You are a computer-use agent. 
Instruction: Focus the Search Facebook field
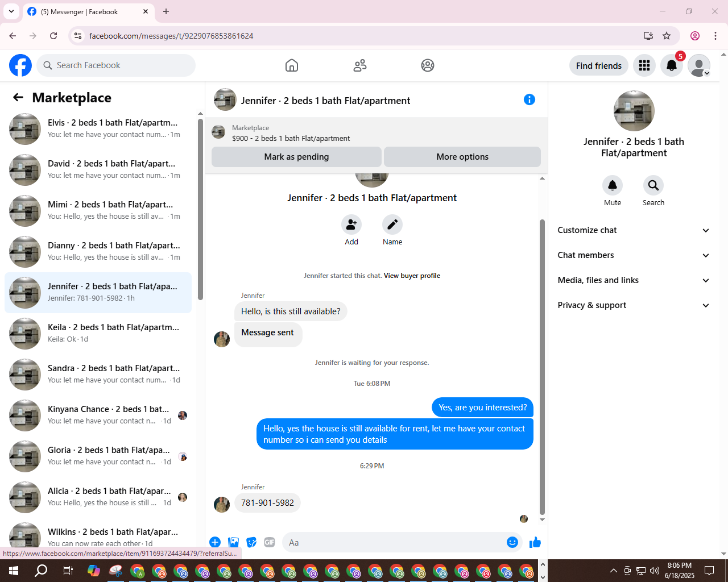pyautogui.click(x=116, y=65)
